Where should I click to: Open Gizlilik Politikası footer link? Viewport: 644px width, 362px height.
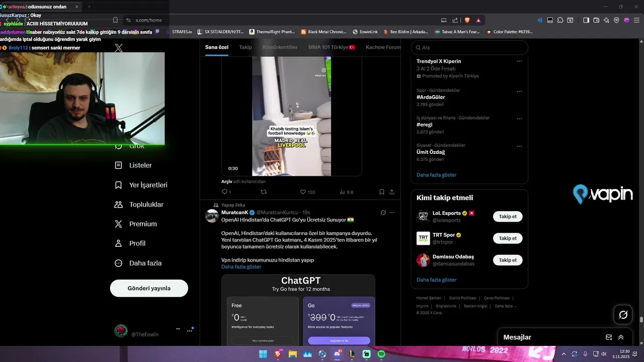click(462, 298)
